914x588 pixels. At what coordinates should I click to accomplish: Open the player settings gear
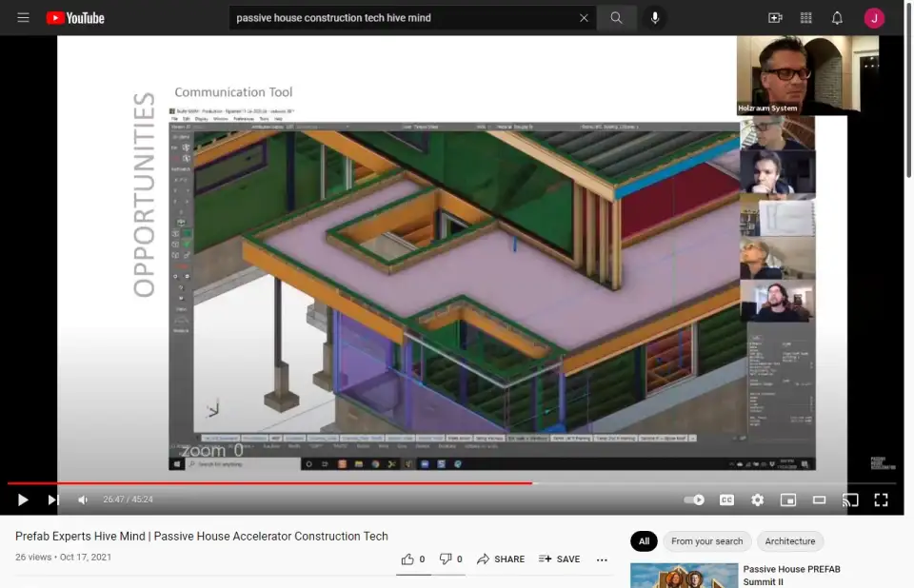pyautogui.click(x=757, y=500)
